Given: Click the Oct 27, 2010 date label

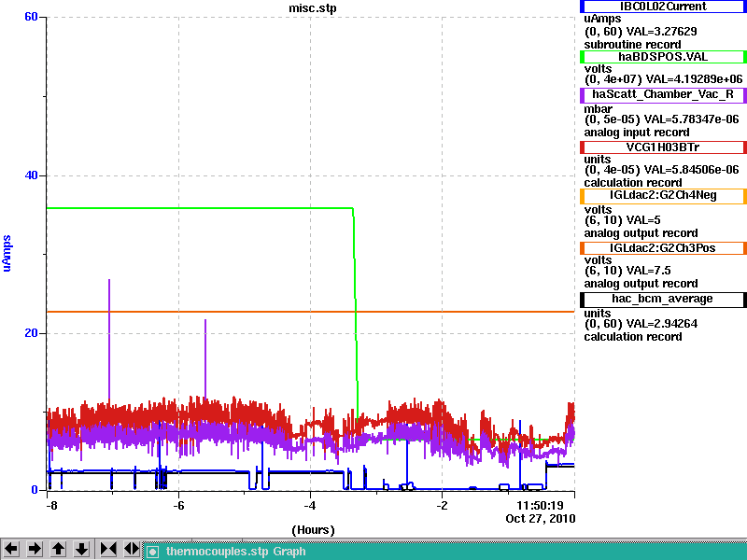Looking at the screenshot, I should click(541, 519).
